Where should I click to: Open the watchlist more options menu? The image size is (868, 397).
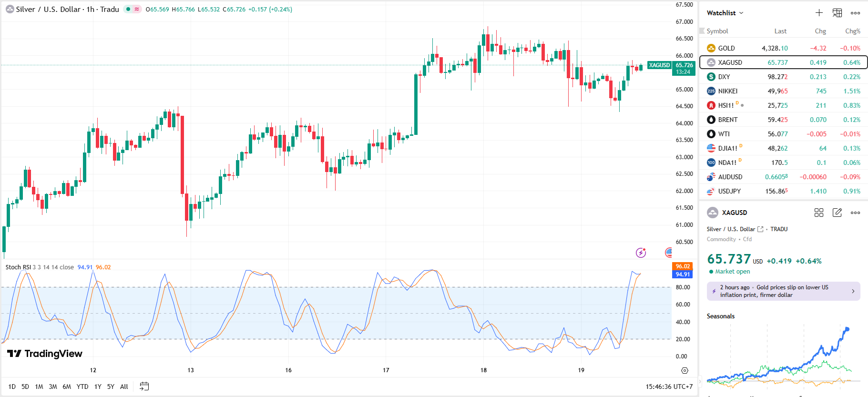(855, 13)
